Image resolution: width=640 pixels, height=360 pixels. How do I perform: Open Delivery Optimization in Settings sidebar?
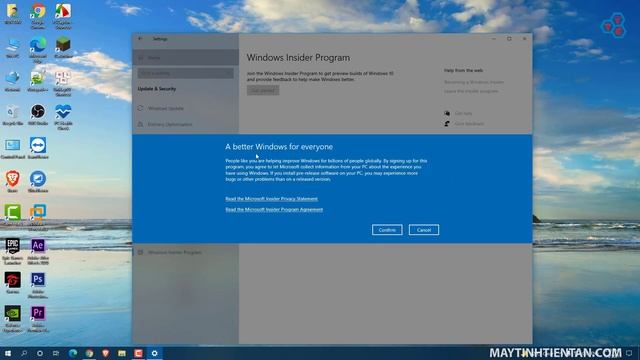(x=185, y=124)
